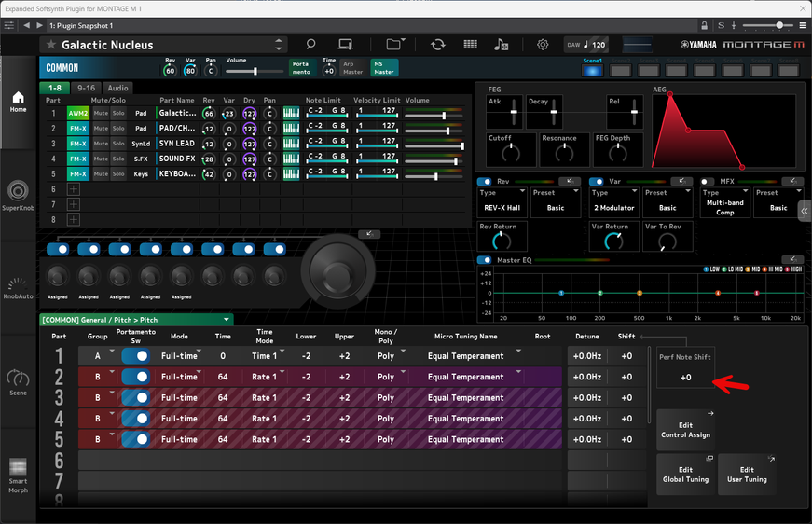Image resolution: width=812 pixels, height=524 pixels.
Task: Open Part 1 Group dropdown
Action: point(102,355)
